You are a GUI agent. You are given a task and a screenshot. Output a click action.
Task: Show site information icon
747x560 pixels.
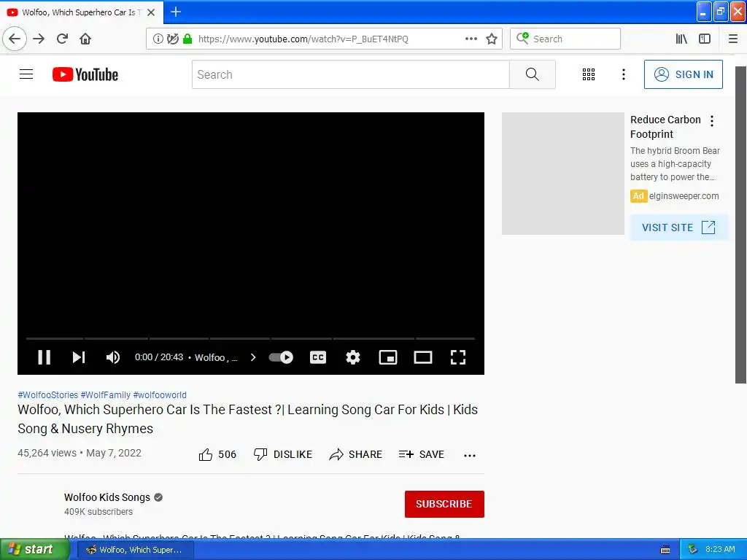pos(158,39)
